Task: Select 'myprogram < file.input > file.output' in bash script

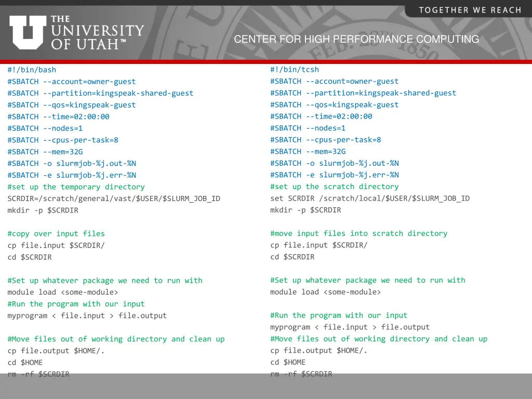Action: (87, 316)
